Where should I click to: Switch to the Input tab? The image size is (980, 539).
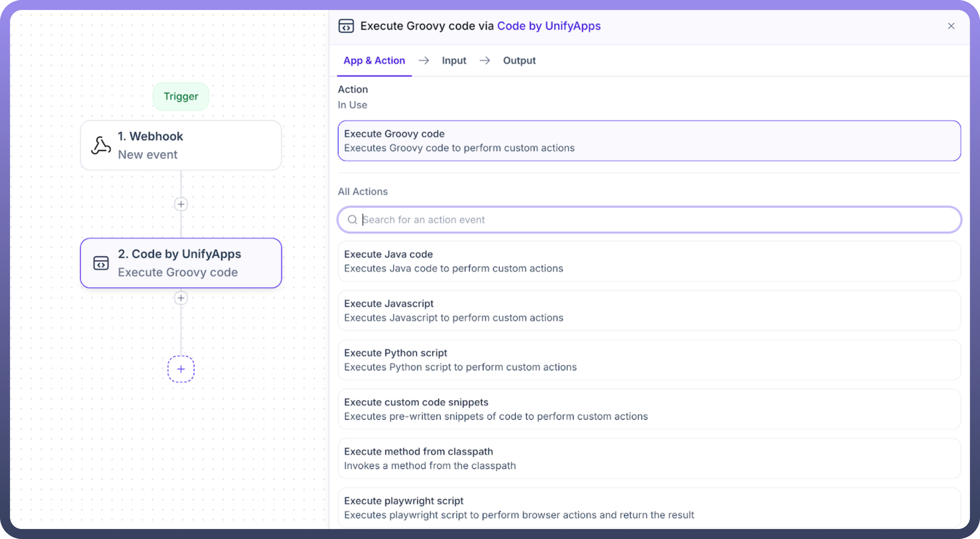tap(453, 60)
